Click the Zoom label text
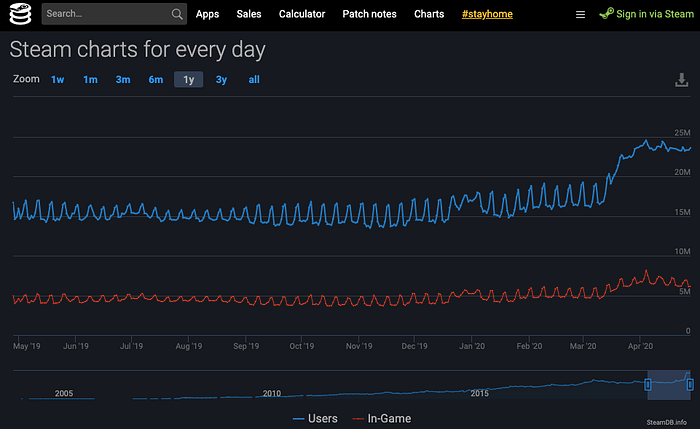 pyautogui.click(x=26, y=79)
